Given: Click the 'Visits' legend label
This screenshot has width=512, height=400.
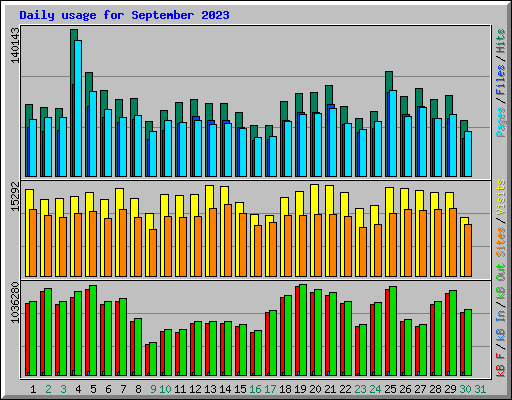Looking at the screenshot, I should point(500,197).
